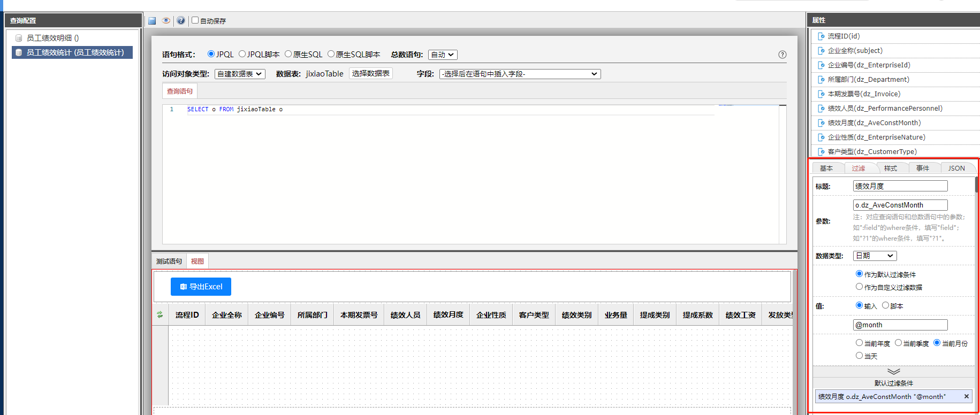The image size is (980, 415).
Task: Open the 事件 properties tab
Action: (x=923, y=168)
